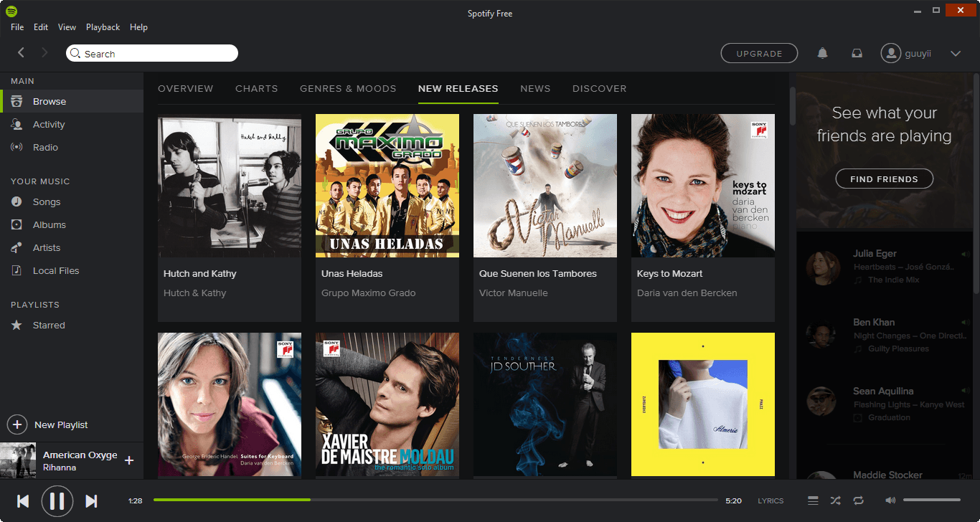980x522 pixels.
Task: Click the guuyii profile avatar
Action: pyautogui.click(x=890, y=53)
